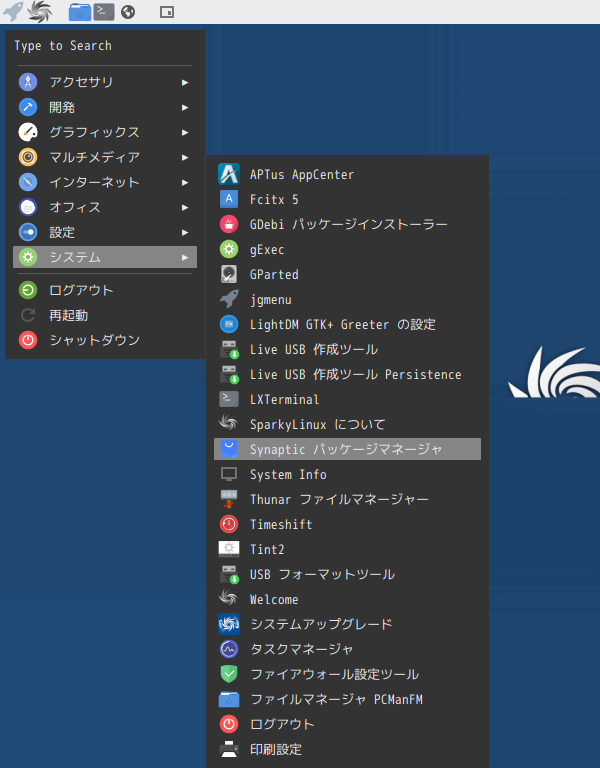Click the GParted disk icon
Image resolution: width=600 pixels, height=768 pixels.
point(229,274)
